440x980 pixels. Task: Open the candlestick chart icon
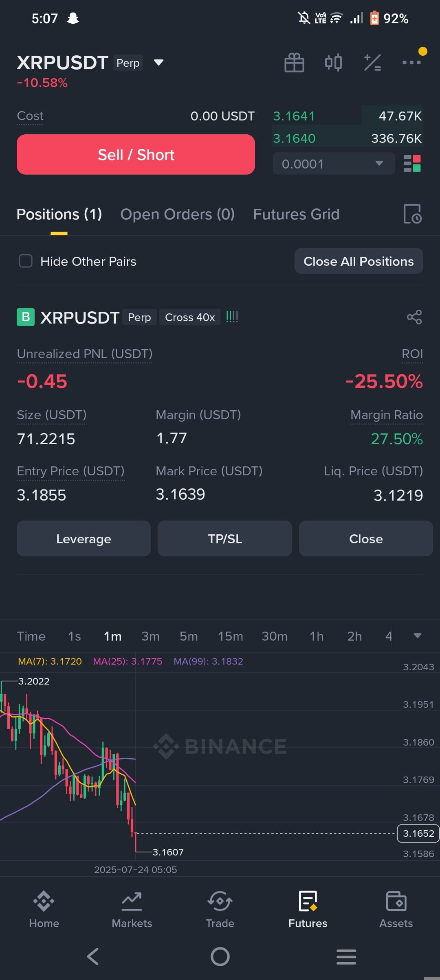[x=333, y=63]
